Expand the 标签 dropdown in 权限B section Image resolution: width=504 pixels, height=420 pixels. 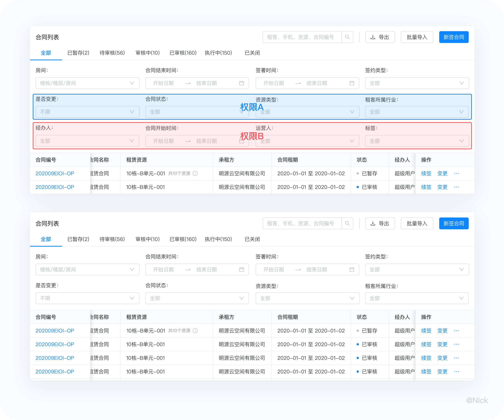coord(417,141)
